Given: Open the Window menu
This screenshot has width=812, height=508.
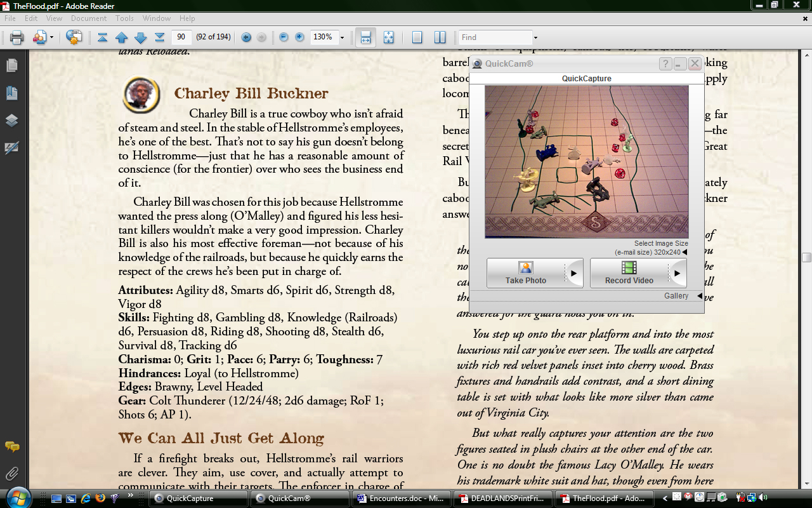Looking at the screenshot, I should pos(157,18).
